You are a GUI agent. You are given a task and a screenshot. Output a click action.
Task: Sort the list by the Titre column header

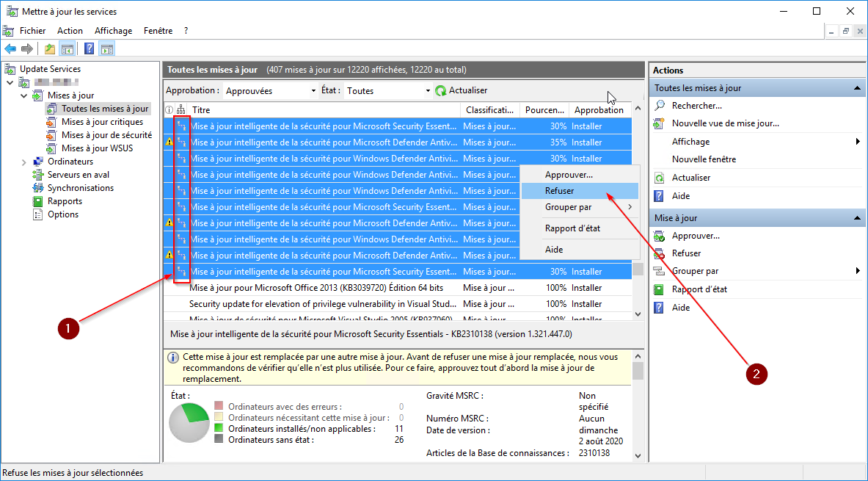(323, 110)
